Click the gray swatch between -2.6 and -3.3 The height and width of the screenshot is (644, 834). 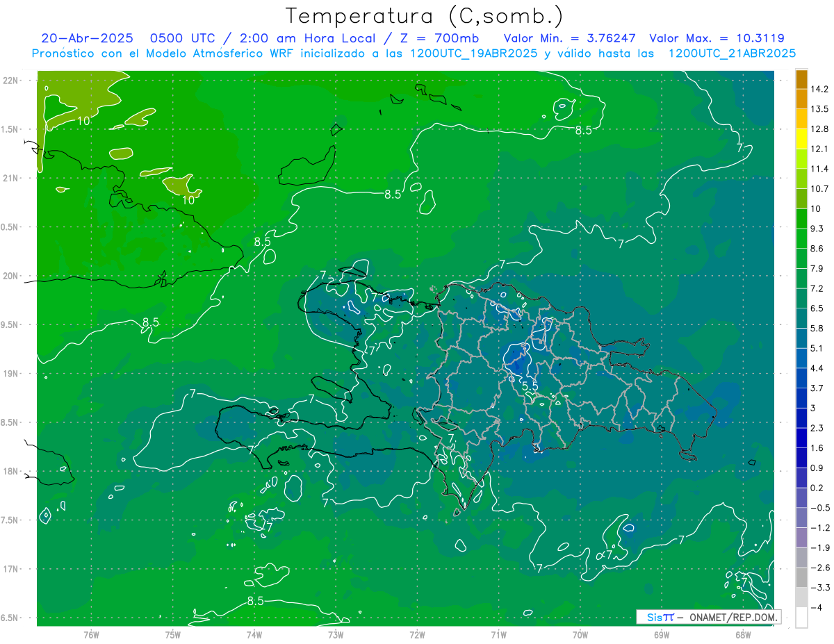801,577
